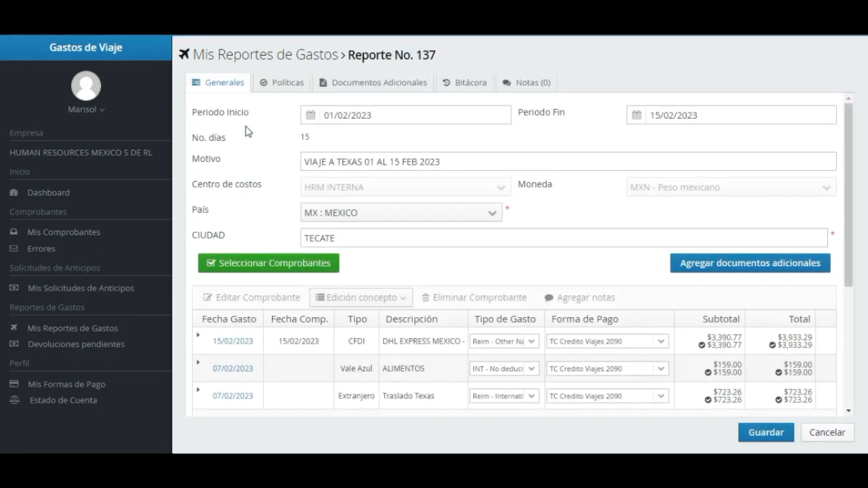868x488 pixels.
Task: Click HUMAN RESOURCES MEXICO S DE RL company name
Action: coord(81,152)
